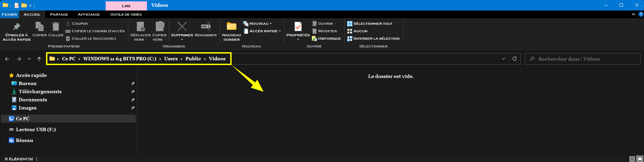Open the Fichier menu

point(9,14)
